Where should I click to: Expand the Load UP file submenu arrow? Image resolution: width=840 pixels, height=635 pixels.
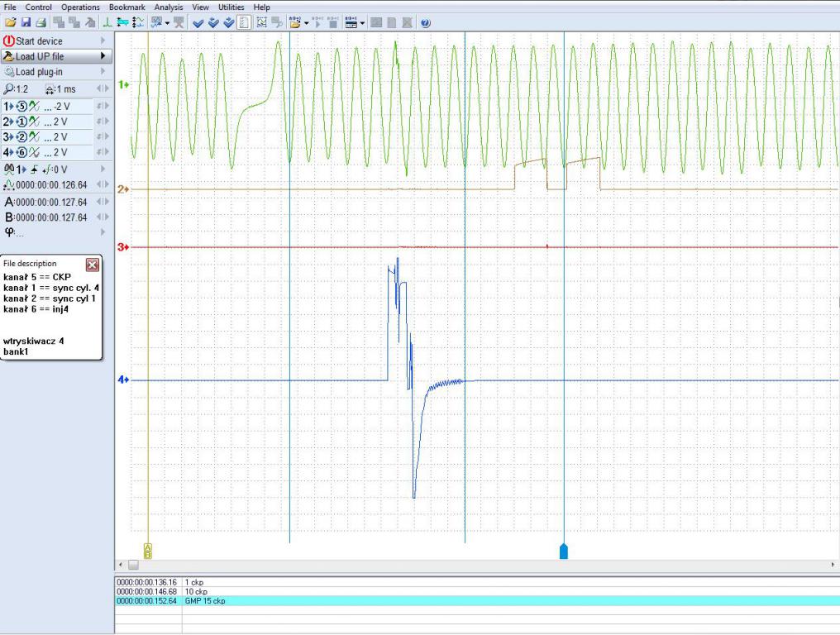(103, 57)
